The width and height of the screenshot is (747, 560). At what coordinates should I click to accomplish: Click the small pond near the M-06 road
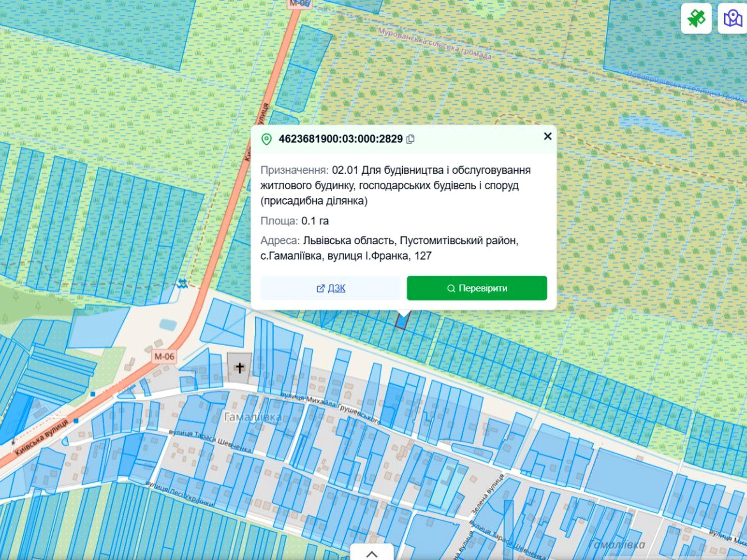pos(168,324)
